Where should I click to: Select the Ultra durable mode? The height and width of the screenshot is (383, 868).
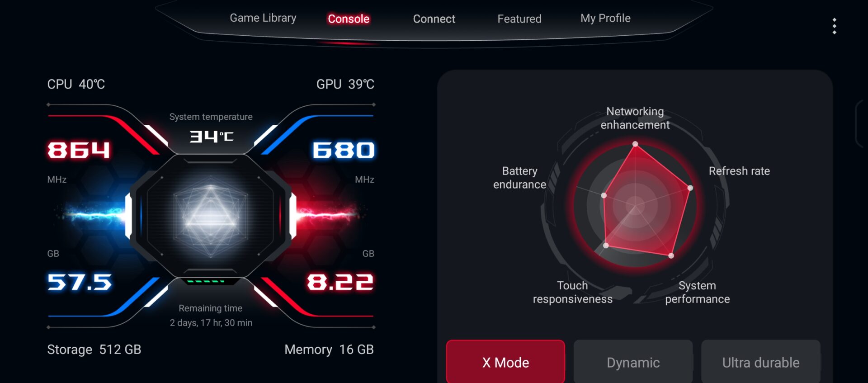click(x=761, y=362)
